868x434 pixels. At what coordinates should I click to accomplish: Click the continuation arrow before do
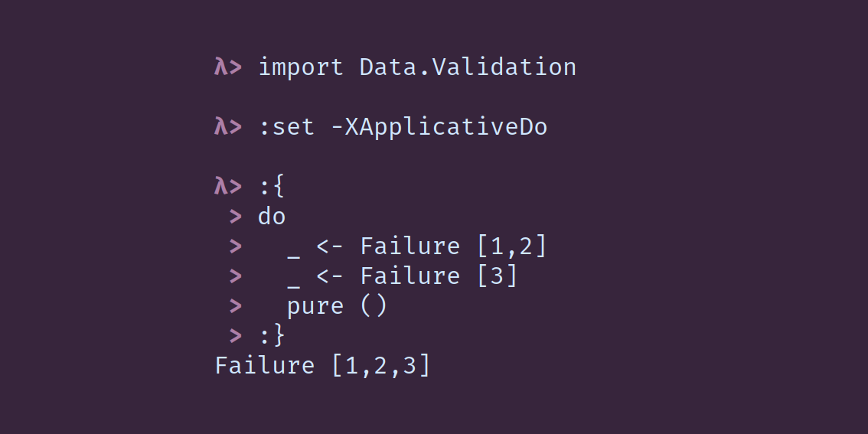pos(236,217)
